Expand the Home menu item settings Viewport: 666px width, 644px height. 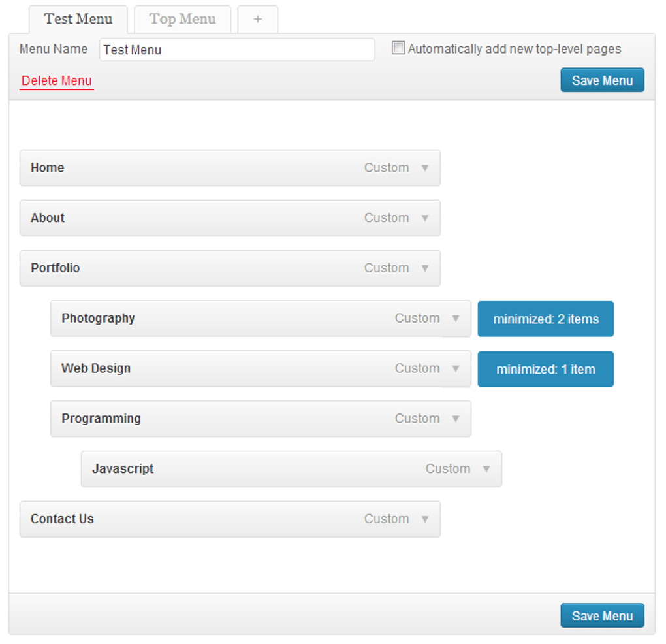click(425, 168)
